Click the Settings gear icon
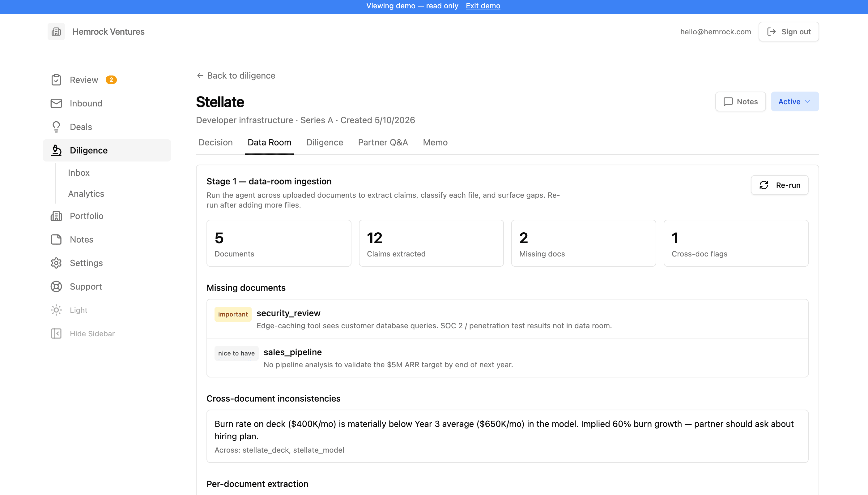This screenshot has width=868, height=495. pos(56,263)
